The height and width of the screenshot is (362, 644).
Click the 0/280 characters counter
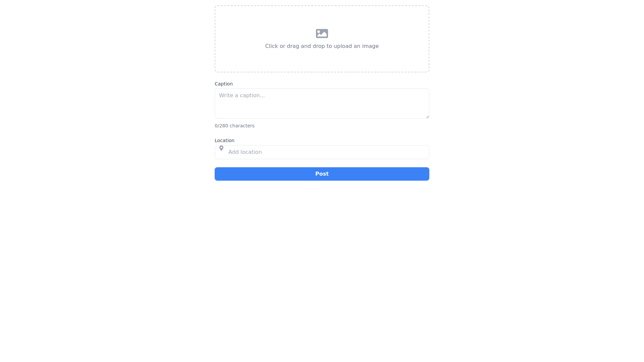234,126
